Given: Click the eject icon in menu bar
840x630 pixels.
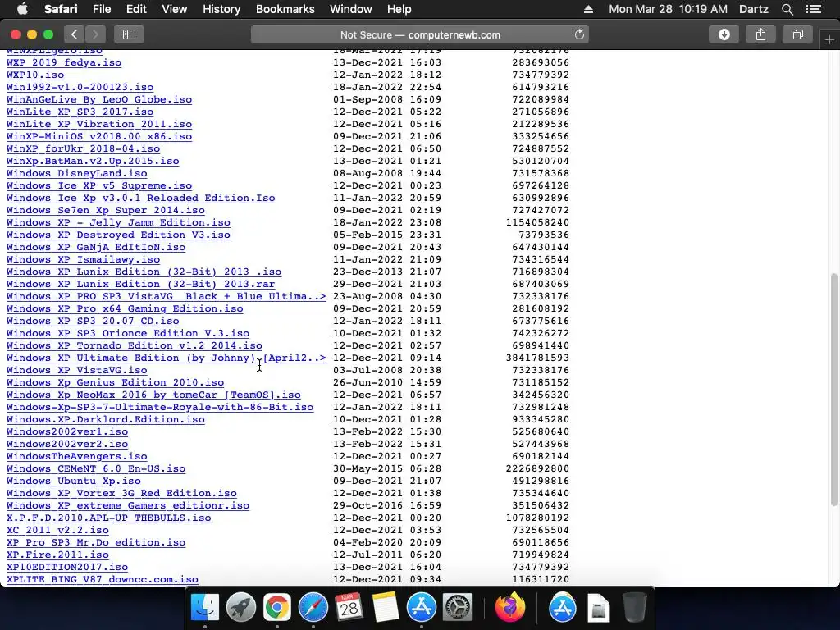Looking at the screenshot, I should click(588, 9).
